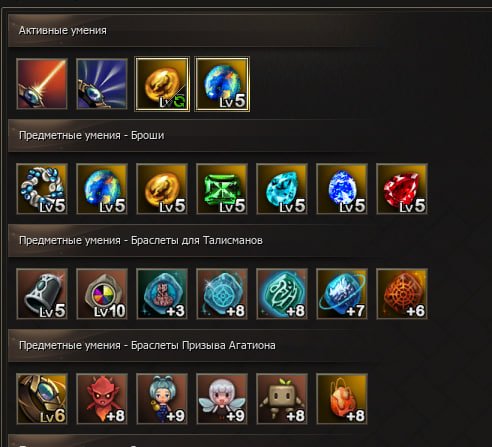
Task: Select the winged fairy agathion +9
Action: pos(222,399)
